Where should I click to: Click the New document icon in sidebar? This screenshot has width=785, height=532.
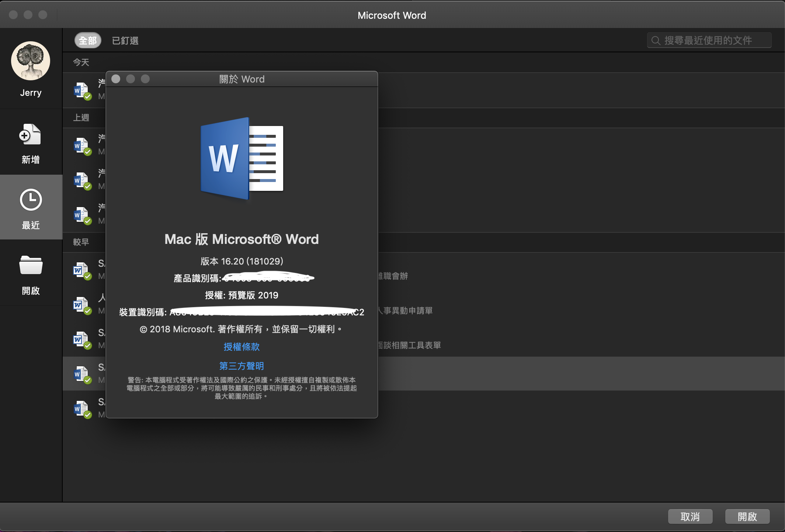[30, 134]
